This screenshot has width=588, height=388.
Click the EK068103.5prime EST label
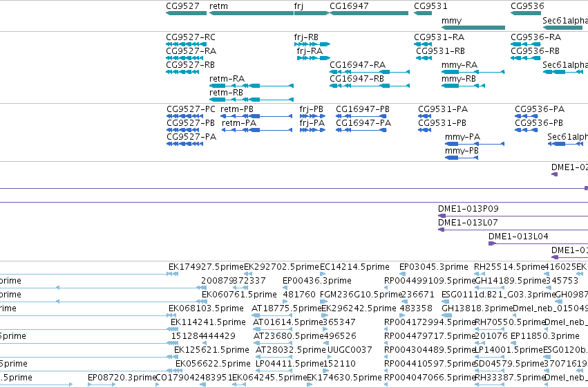pos(207,308)
